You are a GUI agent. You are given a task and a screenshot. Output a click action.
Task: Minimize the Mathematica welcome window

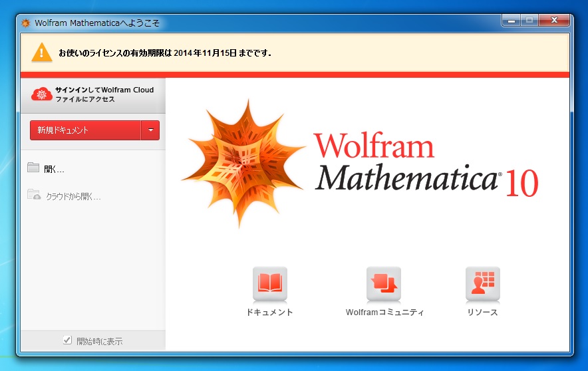pyautogui.click(x=511, y=21)
